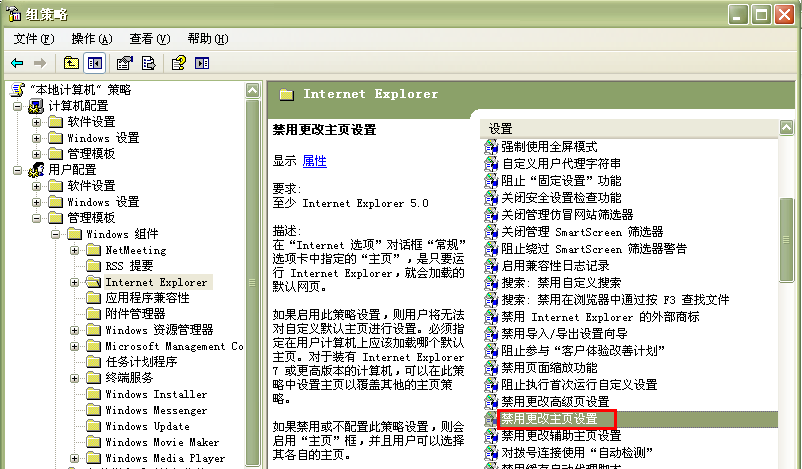802x469 pixels.
Task: Click the 计算机配置 computer icon
Action: [x=36, y=106]
